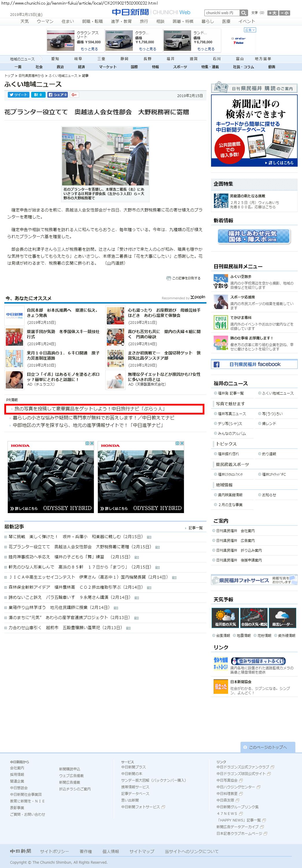The image size is (302, 868).
Task: Open the 就職・転職 menu item
Action: tap(92, 21)
